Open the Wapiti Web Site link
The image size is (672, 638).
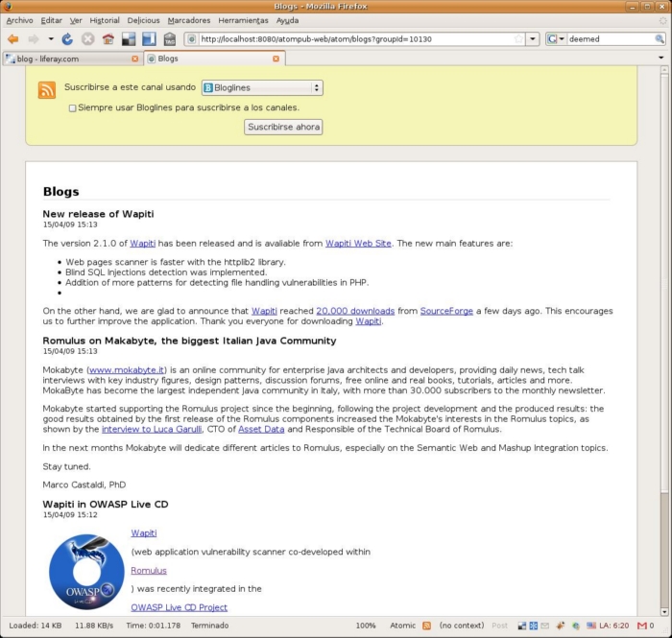point(358,244)
